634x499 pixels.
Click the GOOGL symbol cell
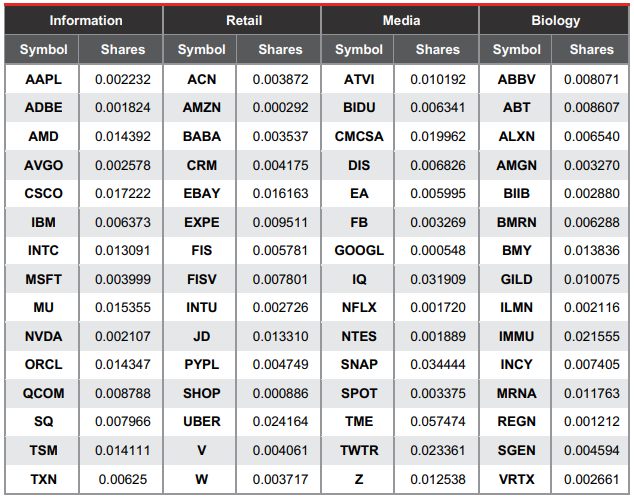coord(357,251)
